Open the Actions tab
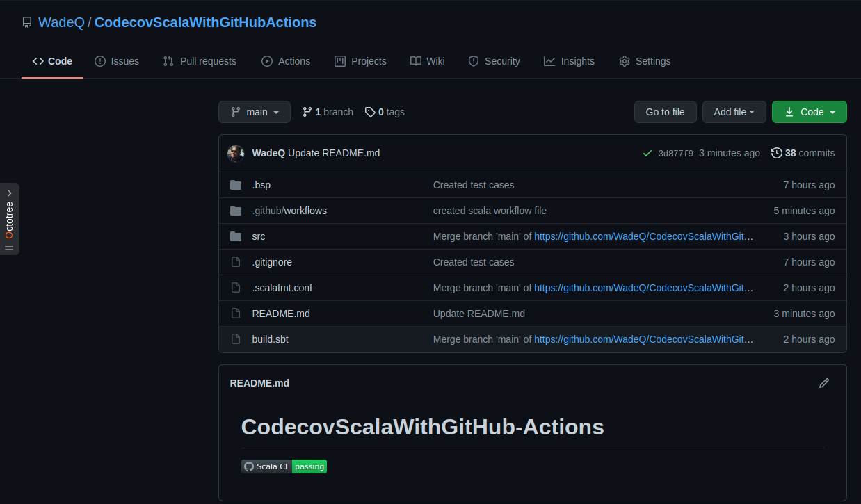 click(286, 61)
